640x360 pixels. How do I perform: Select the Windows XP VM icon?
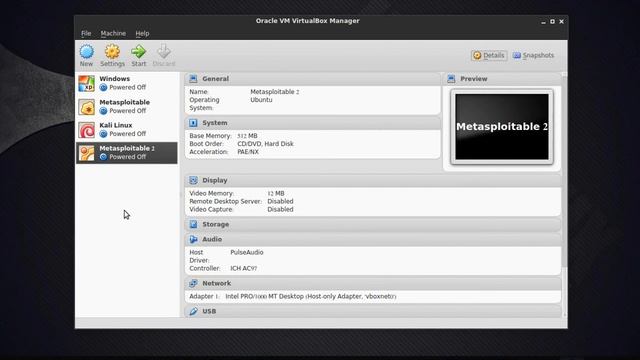87,83
